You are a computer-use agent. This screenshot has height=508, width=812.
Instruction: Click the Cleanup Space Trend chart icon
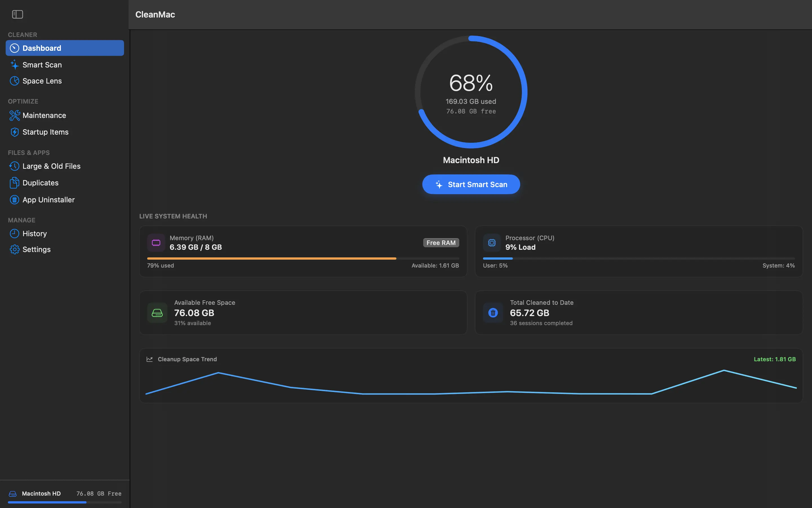point(150,359)
